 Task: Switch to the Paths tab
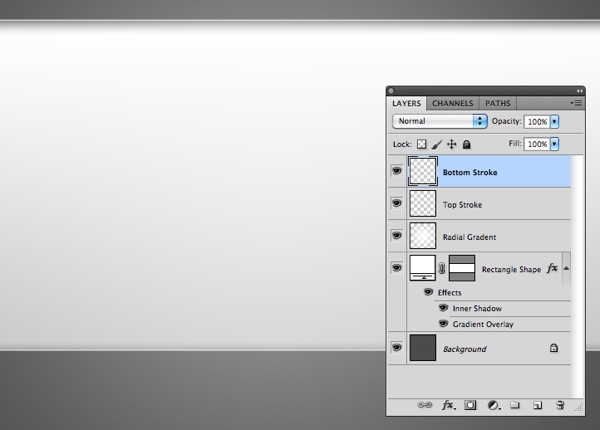(498, 103)
